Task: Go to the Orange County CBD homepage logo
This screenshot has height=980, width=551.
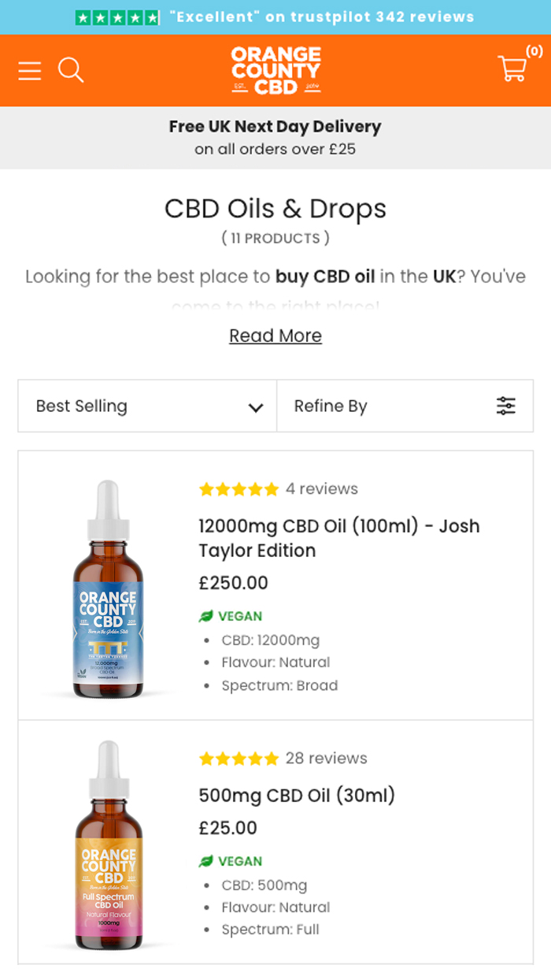Action: pyautogui.click(x=275, y=70)
